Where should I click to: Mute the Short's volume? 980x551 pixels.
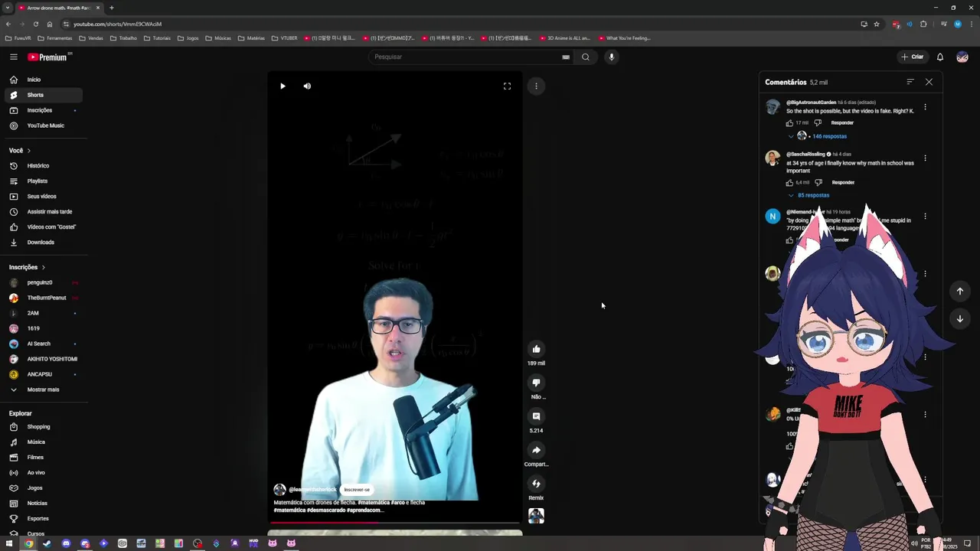click(307, 86)
